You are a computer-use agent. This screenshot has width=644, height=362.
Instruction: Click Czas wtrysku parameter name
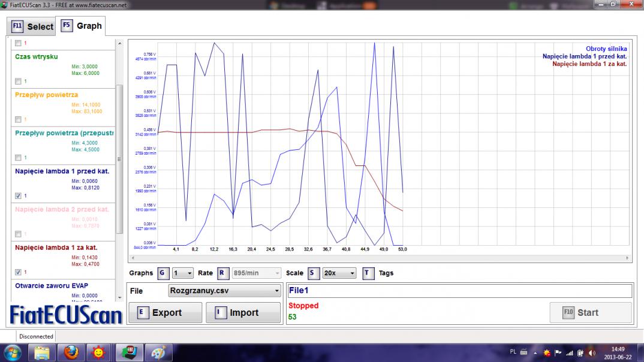pos(37,57)
